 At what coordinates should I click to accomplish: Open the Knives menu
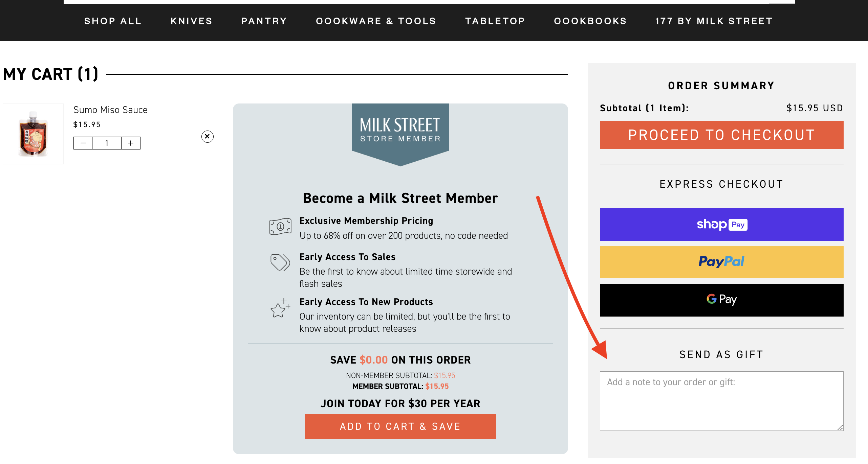191,21
